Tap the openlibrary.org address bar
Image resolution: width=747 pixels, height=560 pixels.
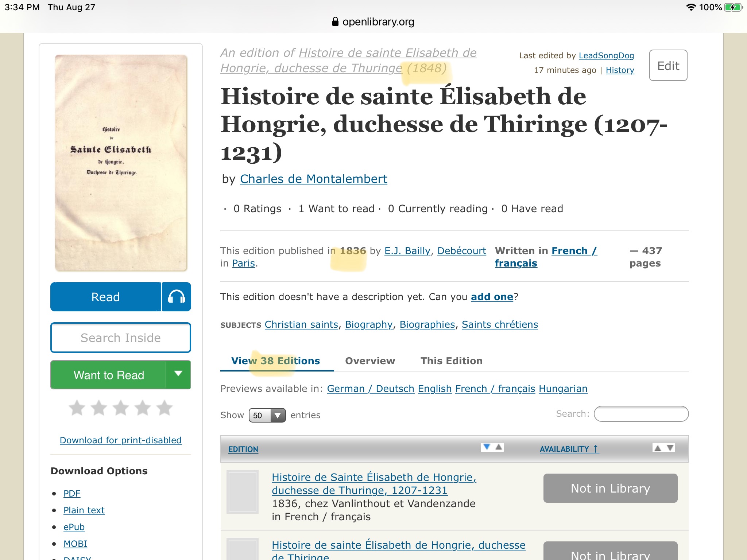tap(373, 22)
